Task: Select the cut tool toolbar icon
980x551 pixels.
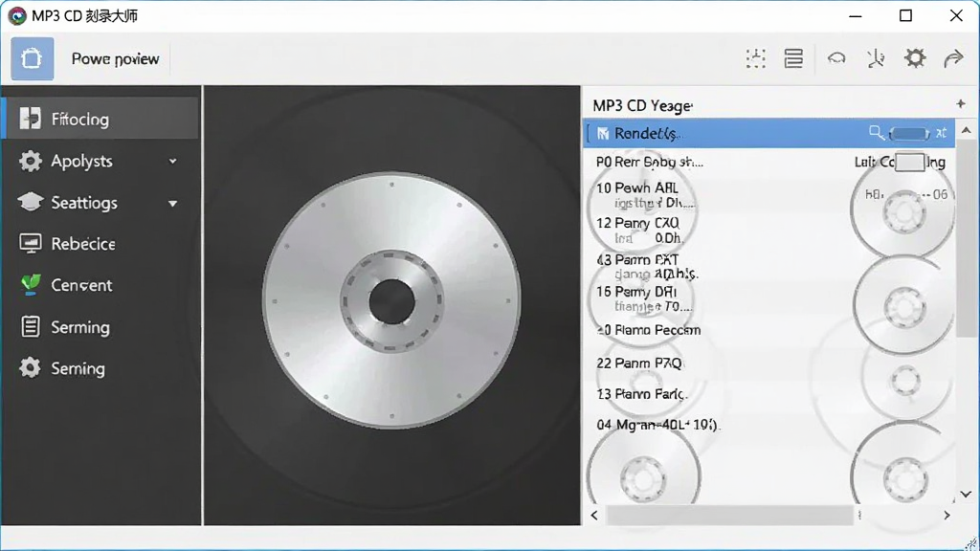Action: point(876,58)
